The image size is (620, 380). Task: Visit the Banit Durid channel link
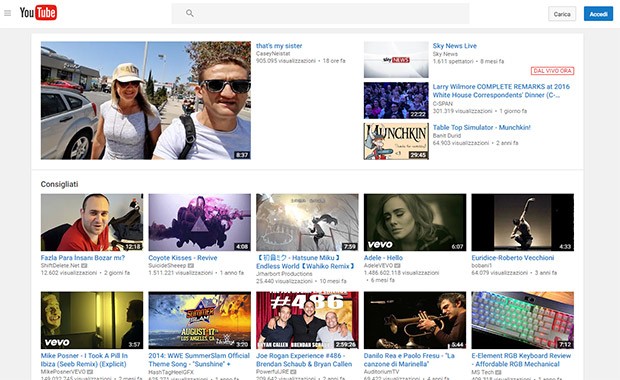click(447, 135)
